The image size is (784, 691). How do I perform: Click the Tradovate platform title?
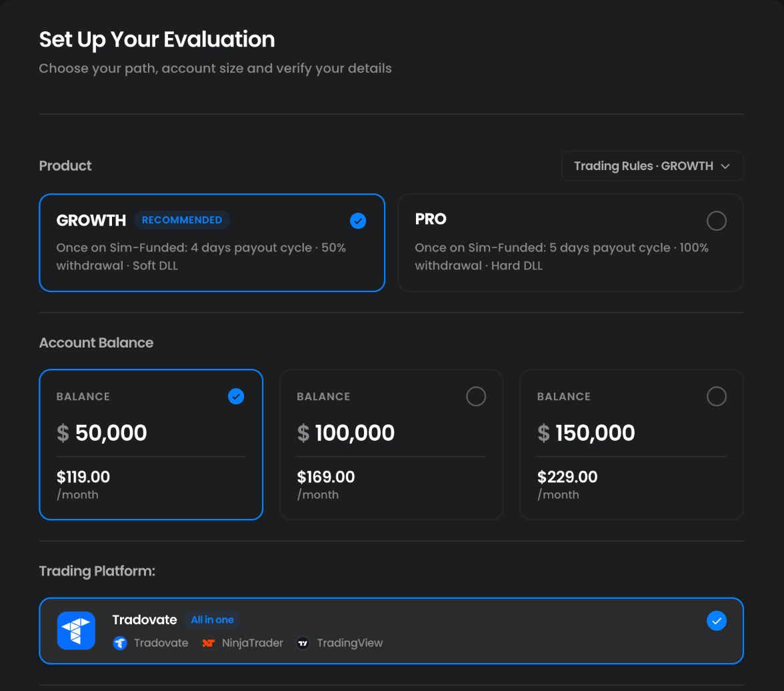[x=145, y=620]
